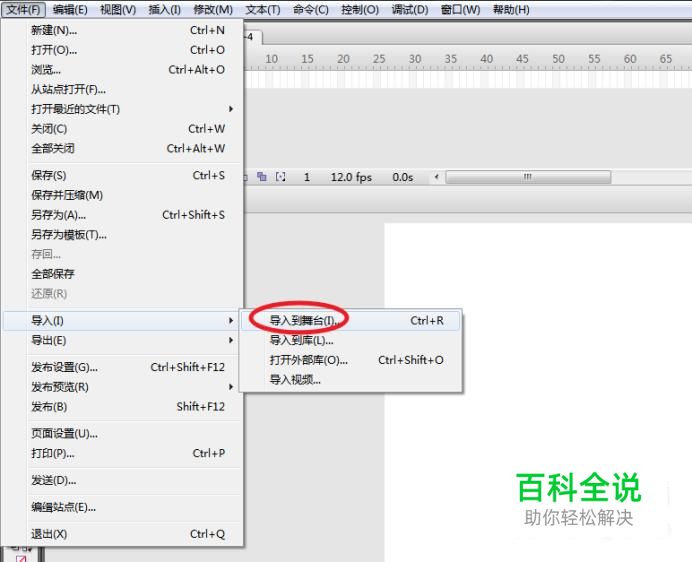Expand 打开最近的文件(T) submenu
The width and height of the screenshot is (692, 562).
click(x=123, y=109)
